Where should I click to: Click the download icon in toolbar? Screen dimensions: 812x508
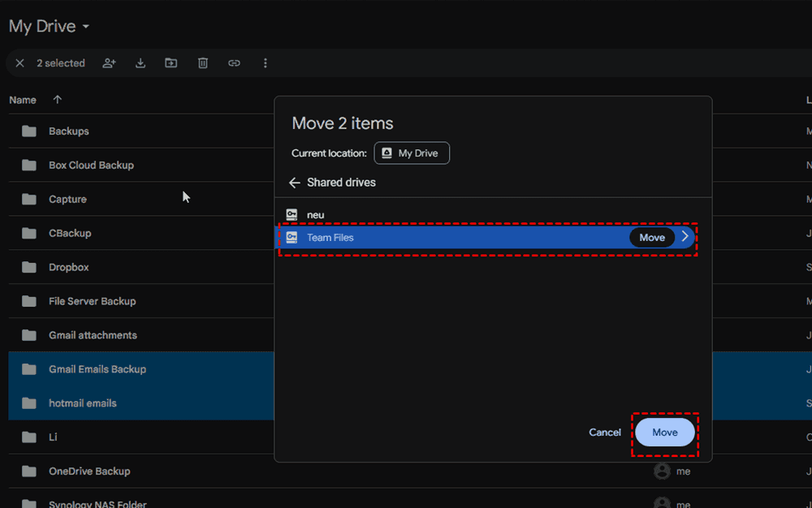click(140, 63)
